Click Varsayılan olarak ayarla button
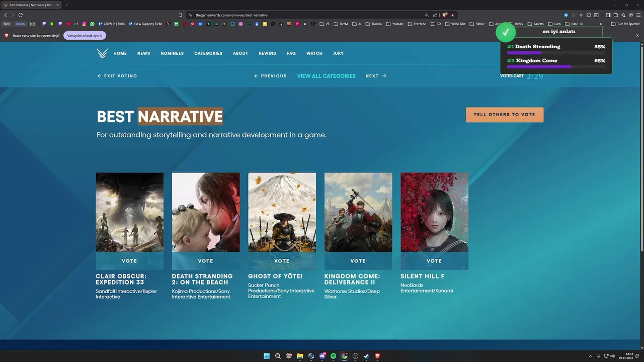 85,36
